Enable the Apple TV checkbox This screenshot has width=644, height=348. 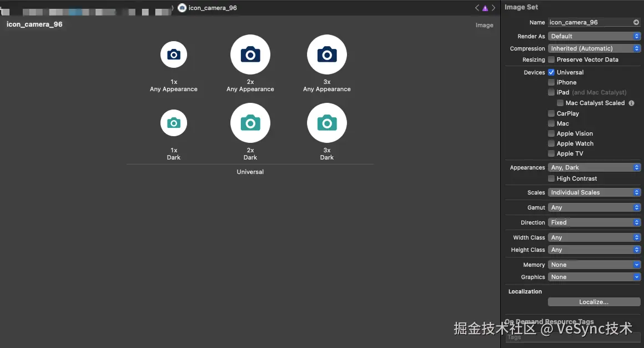[551, 153]
